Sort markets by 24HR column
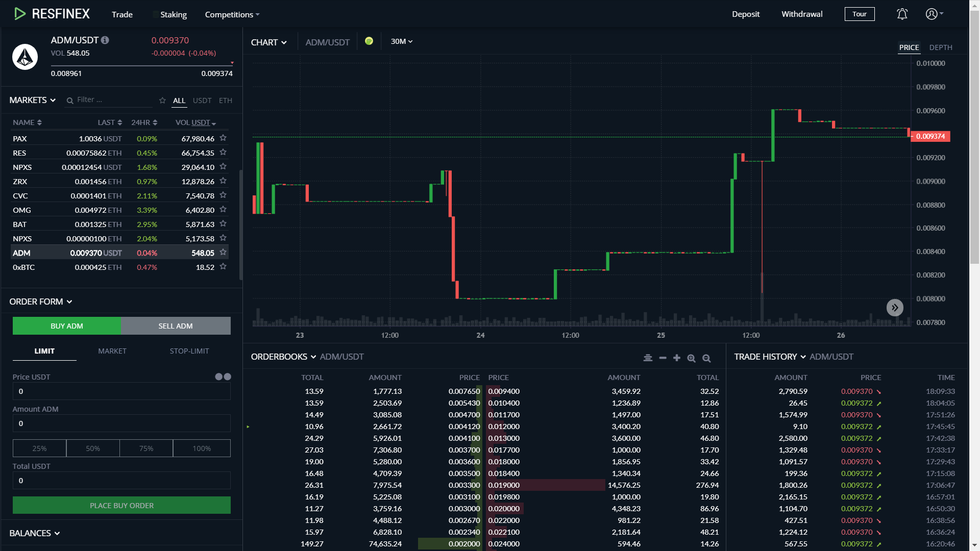 pos(144,122)
